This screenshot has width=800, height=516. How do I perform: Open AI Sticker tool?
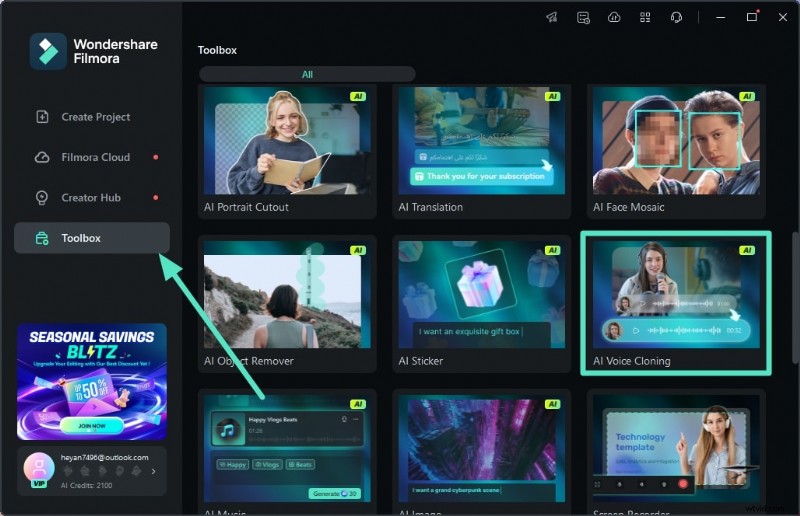482,304
